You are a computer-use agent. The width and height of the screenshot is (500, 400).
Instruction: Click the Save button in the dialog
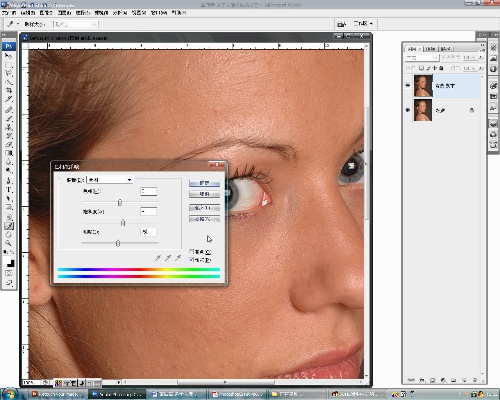coord(204,219)
